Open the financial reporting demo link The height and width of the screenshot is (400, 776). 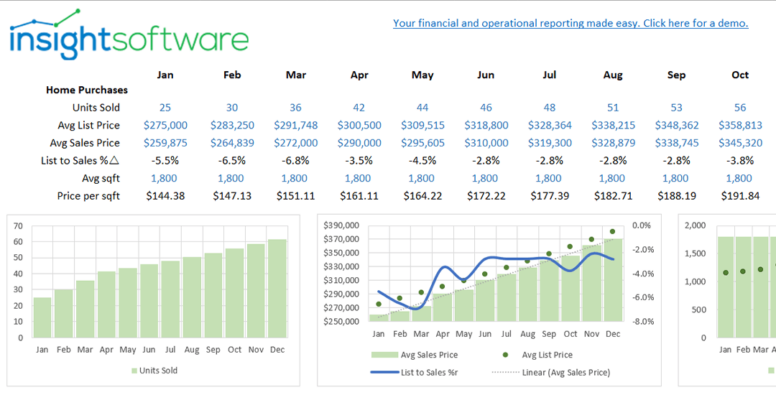(571, 23)
